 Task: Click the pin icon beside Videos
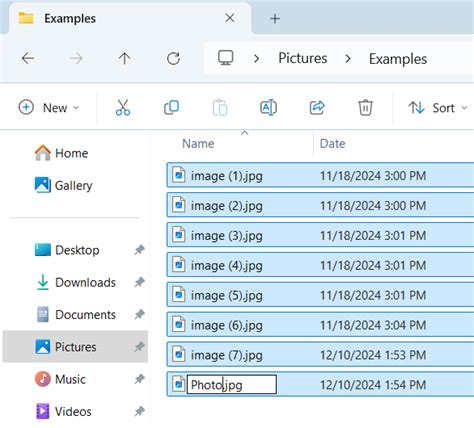[140, 411]
